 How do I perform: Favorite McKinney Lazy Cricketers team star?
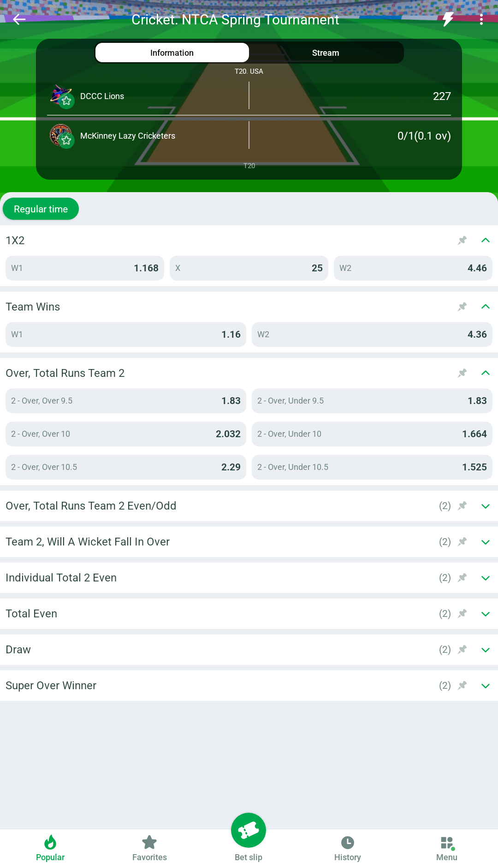[x=66, y=140]
